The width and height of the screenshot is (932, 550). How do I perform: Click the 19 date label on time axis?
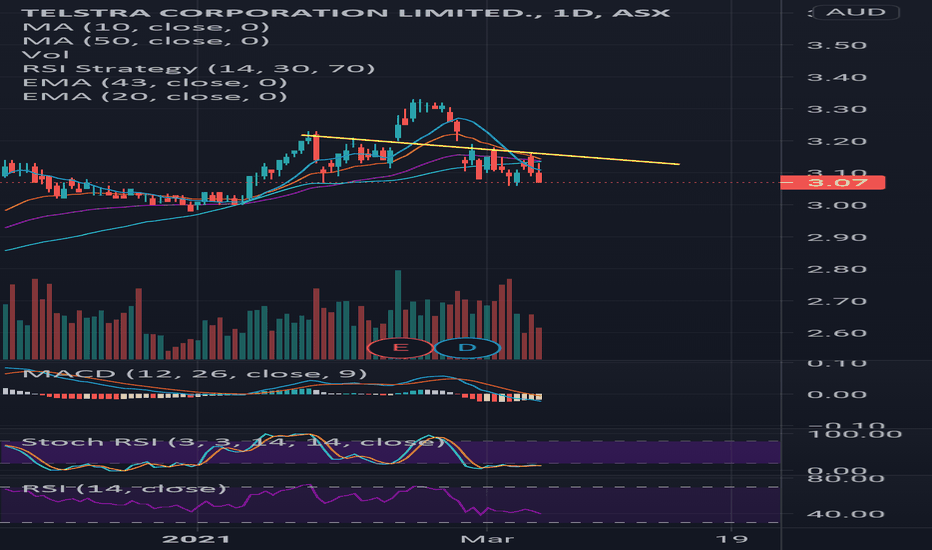(732, 539)
